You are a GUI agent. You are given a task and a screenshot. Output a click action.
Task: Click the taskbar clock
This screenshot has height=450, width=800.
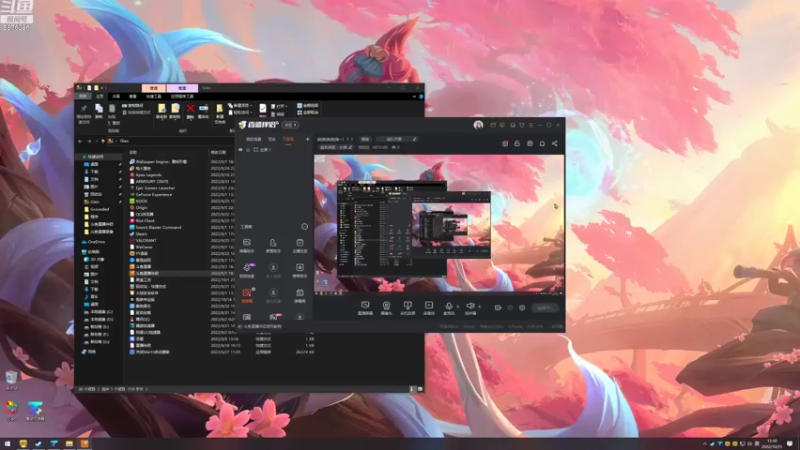point(771,444)
